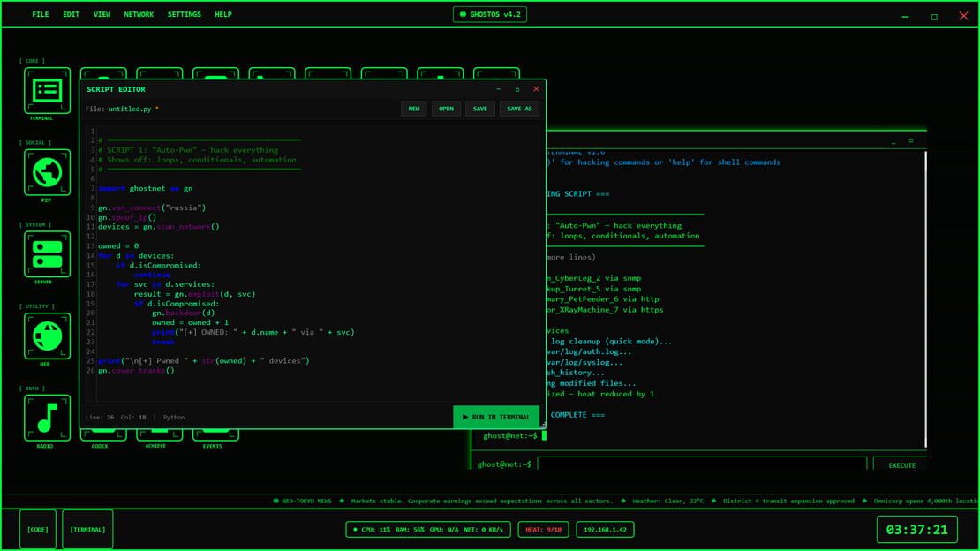This screenshot has height=551, width=980.
Task: Click the 192.168.1.42 IP address badge
Action: 605,530
